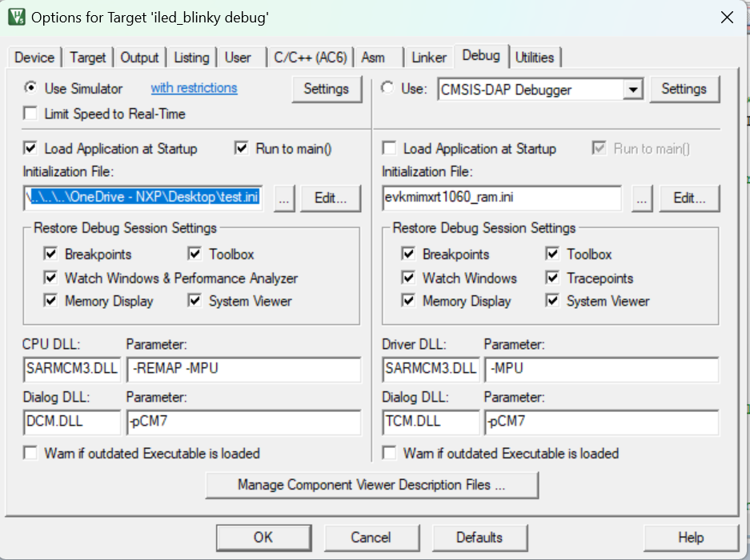The height and width of the screenshot is (560, 750).
Task: Open the 'with restrictions' link
Action: click(193, 89)
